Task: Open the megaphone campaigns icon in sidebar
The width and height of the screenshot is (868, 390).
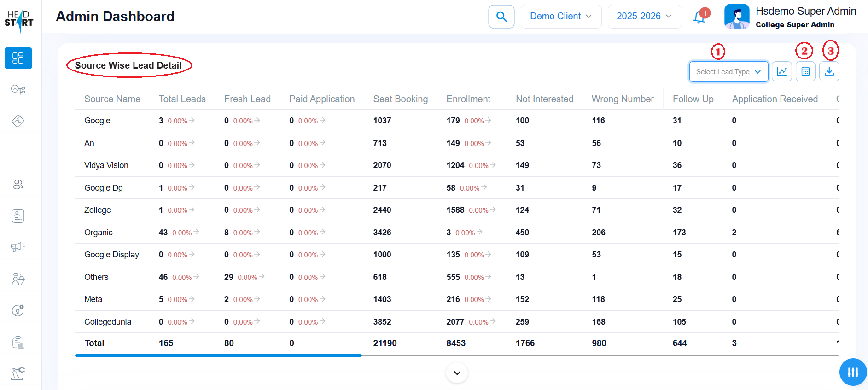Action: point(18,247)
